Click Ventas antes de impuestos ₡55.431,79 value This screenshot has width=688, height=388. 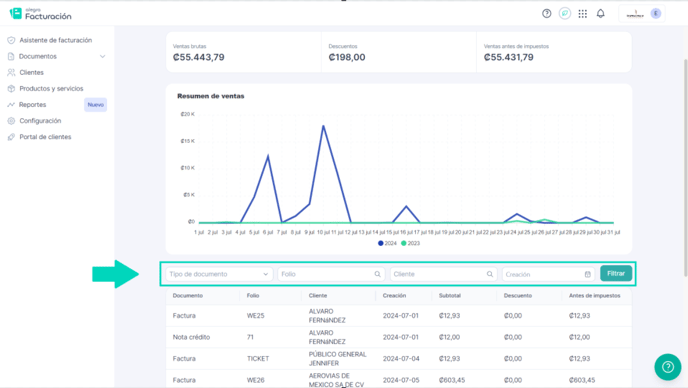tap(509, 57)
